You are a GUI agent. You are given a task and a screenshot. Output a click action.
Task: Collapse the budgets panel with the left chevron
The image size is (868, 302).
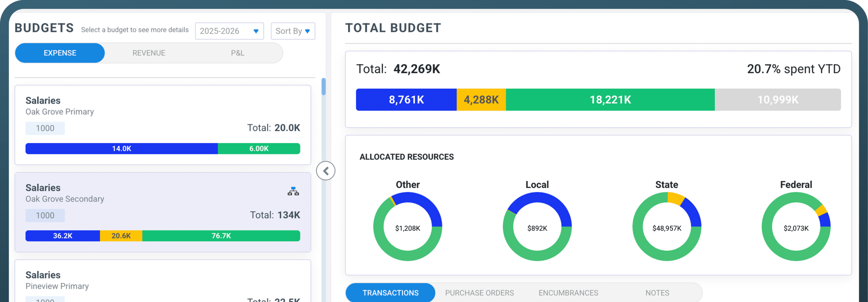pyautogui.click(x=325, y=171)
